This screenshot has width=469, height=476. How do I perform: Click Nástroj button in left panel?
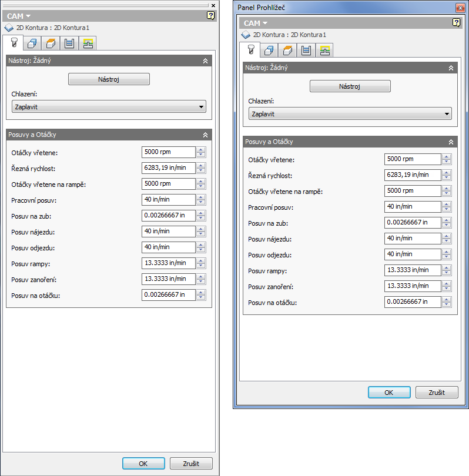click(x=109, y=79)
